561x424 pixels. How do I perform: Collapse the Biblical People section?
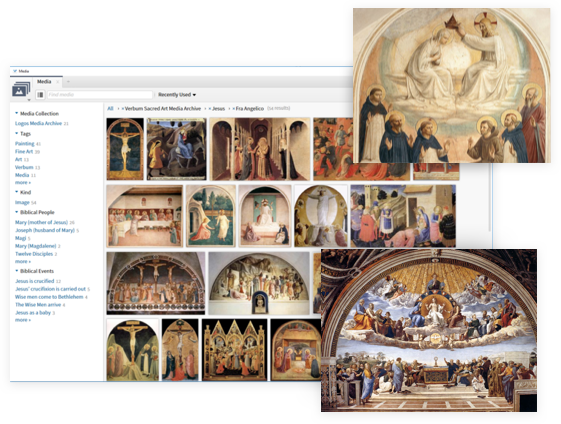click(16, 212)
